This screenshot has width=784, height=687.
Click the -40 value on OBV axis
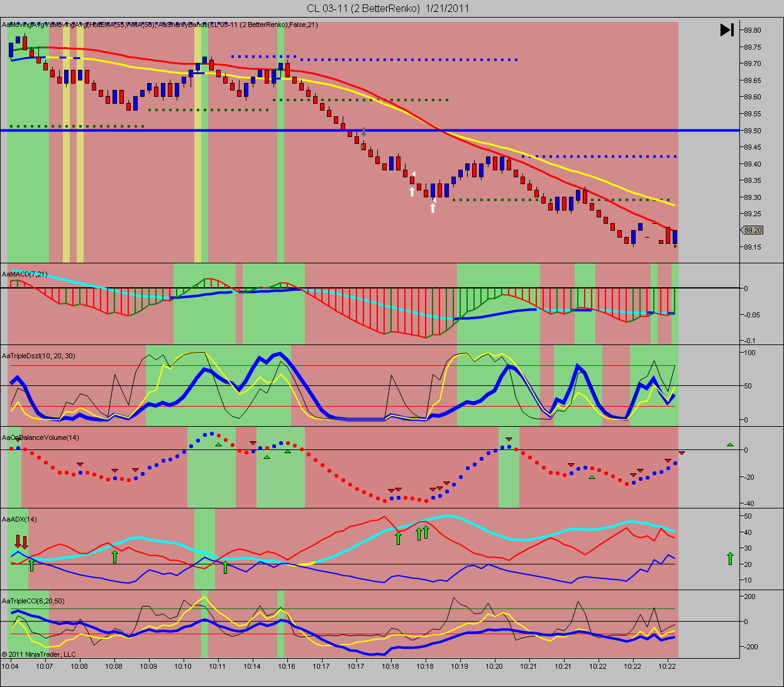point(749,503)
